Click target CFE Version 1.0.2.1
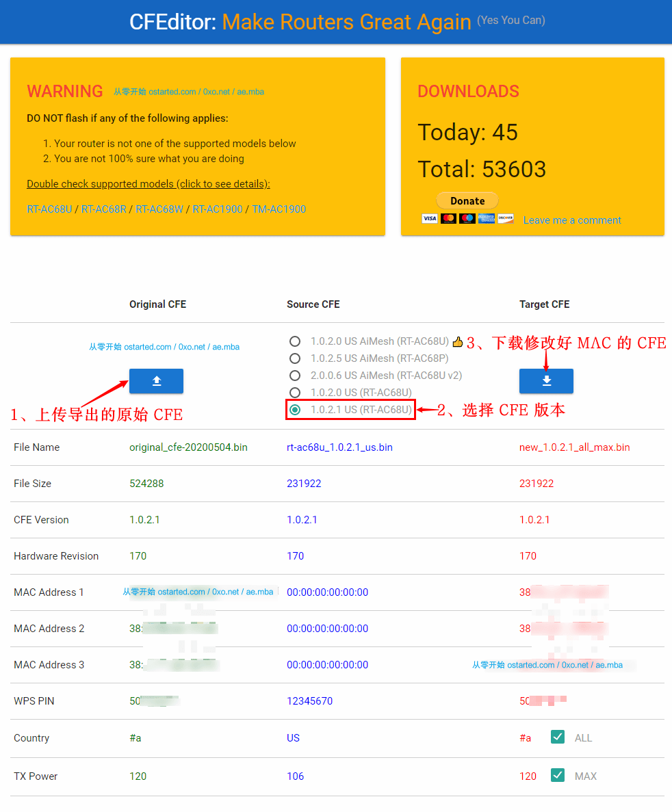 coord(534,520)
